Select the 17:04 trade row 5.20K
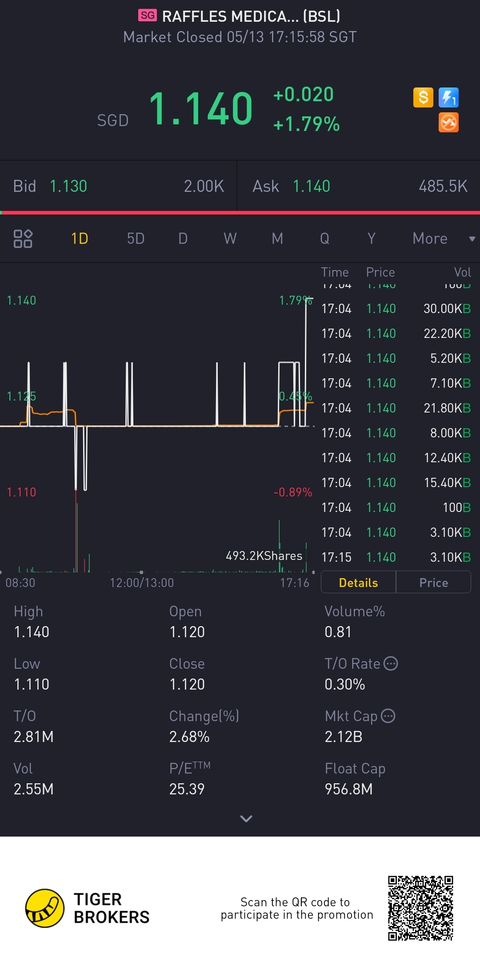 pyautogui.click(x=396, y=358)
